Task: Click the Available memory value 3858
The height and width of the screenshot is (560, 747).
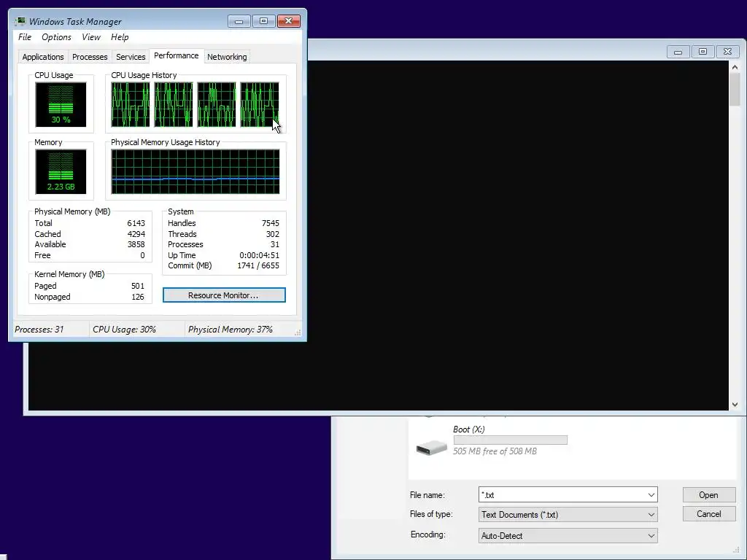Action: pyautogui.click(x=136, y=244)
